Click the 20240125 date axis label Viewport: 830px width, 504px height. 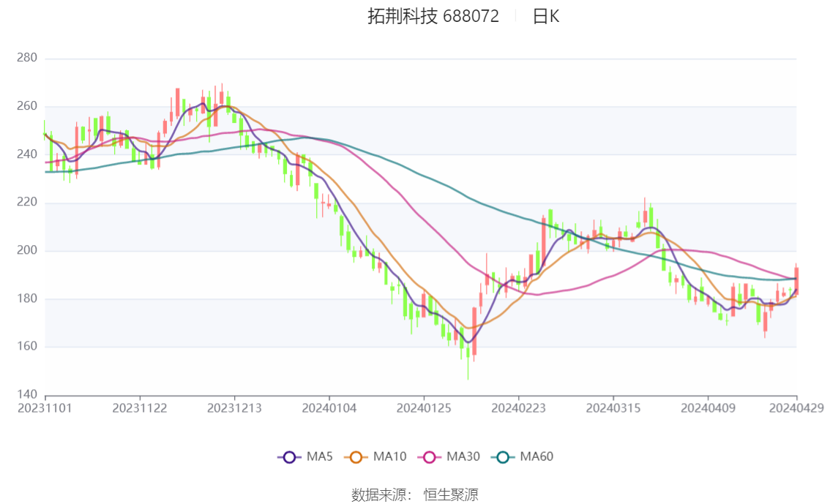coord(424,408)
